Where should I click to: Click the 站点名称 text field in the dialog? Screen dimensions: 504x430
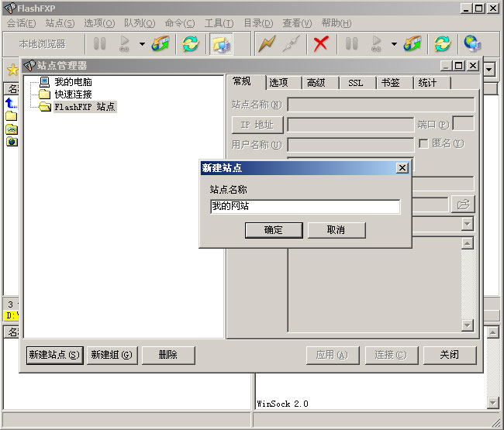(x=305, y=207)
